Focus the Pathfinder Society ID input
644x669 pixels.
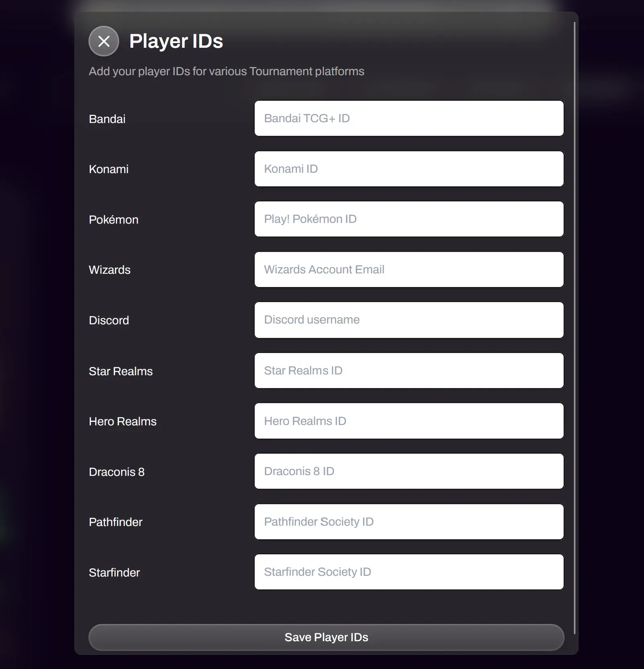click(x=409, y=522)
